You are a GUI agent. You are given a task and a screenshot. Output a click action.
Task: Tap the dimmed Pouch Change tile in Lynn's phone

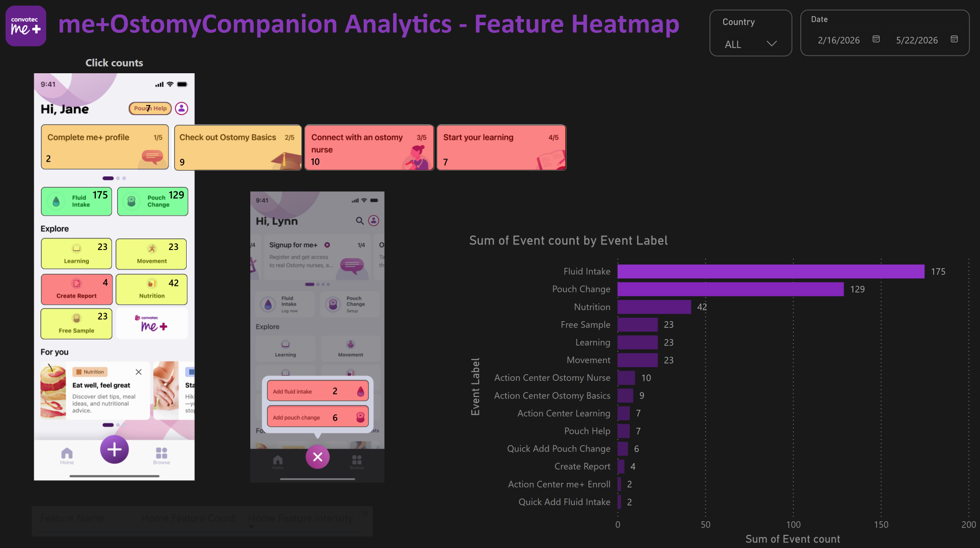point(350,304)
